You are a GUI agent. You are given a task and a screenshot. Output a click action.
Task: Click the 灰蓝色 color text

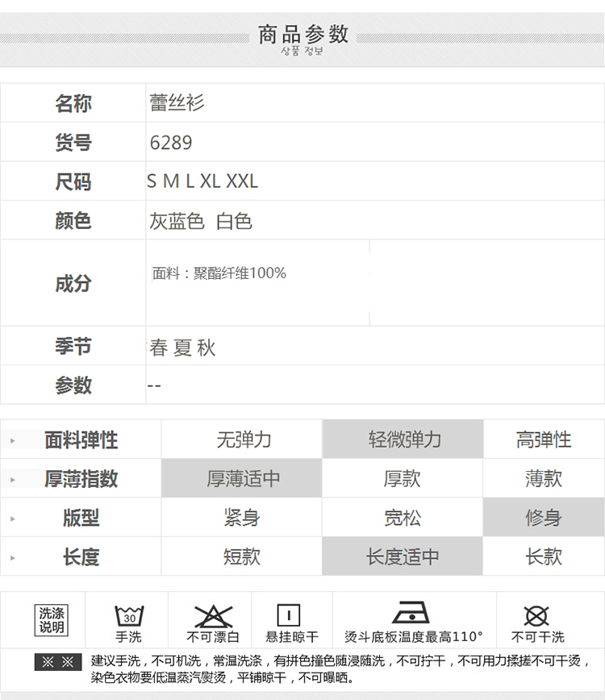pyautogui.click(x=177, y=221)
